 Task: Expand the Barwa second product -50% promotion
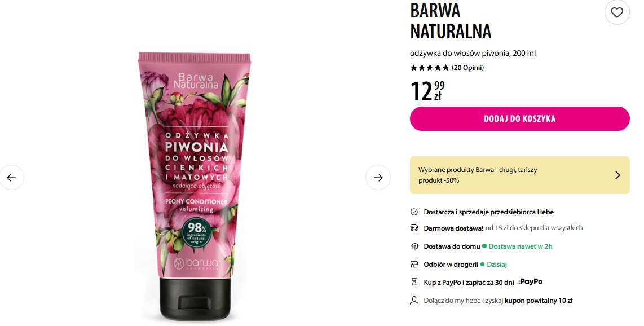519,175
